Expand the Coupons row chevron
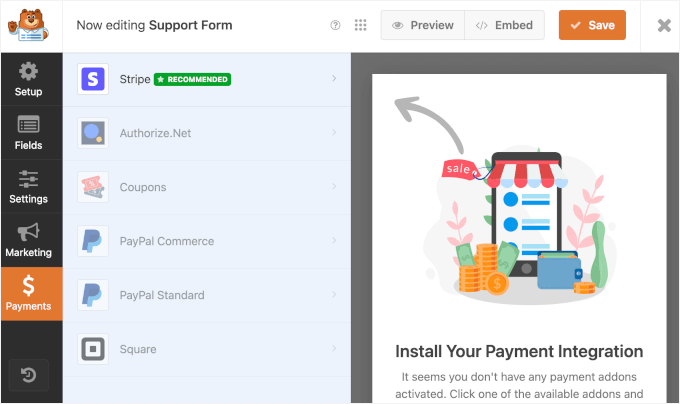Image resolution: width=680 pixels, height=404 pixels. tap(334, 186)
